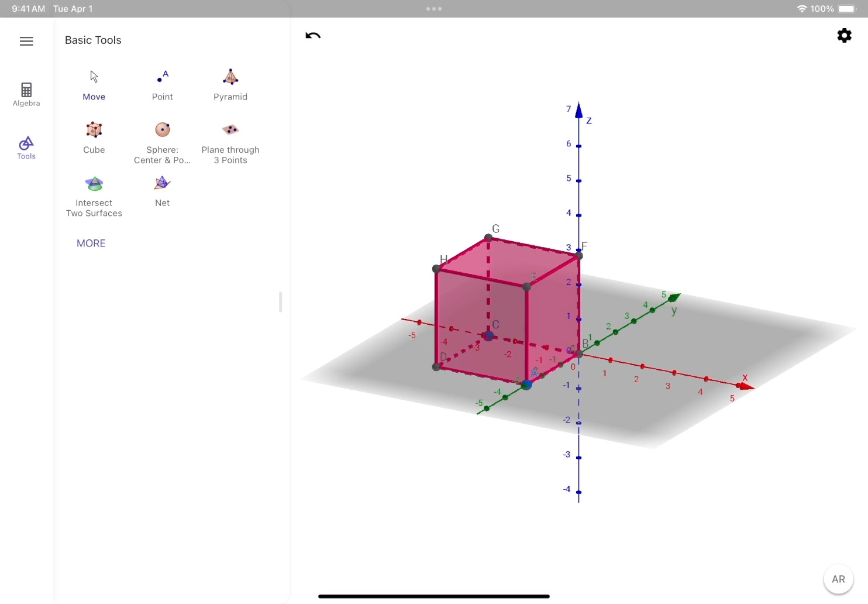Viewport: 868px width, 604px height.
Task: Undo the last action
Action: pyautogui.click(x=313, y=36)
